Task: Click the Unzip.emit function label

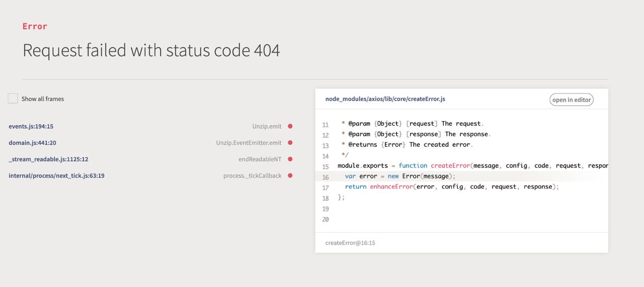Action: tap(267, 126)
